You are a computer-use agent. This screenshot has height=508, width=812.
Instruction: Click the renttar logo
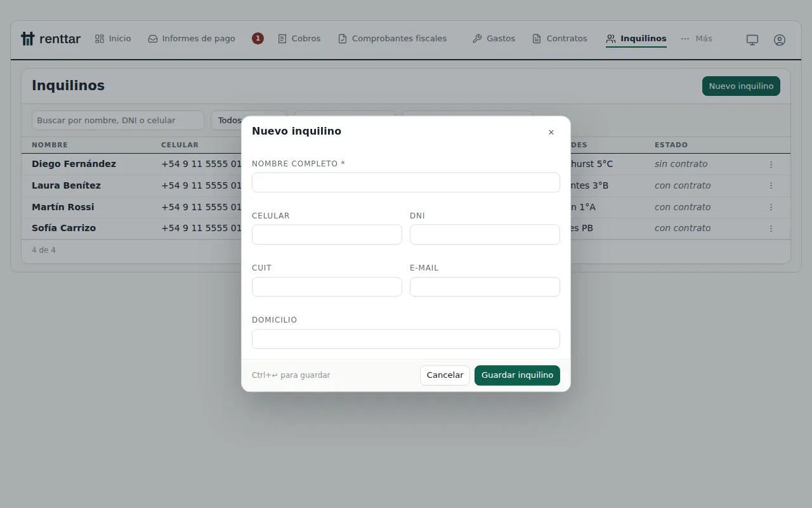tap(51, 39)
